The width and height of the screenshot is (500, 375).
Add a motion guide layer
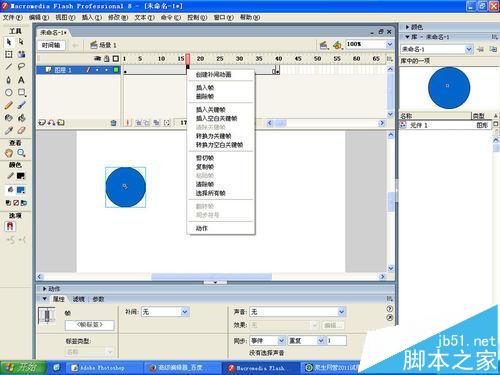coord(51,123)
